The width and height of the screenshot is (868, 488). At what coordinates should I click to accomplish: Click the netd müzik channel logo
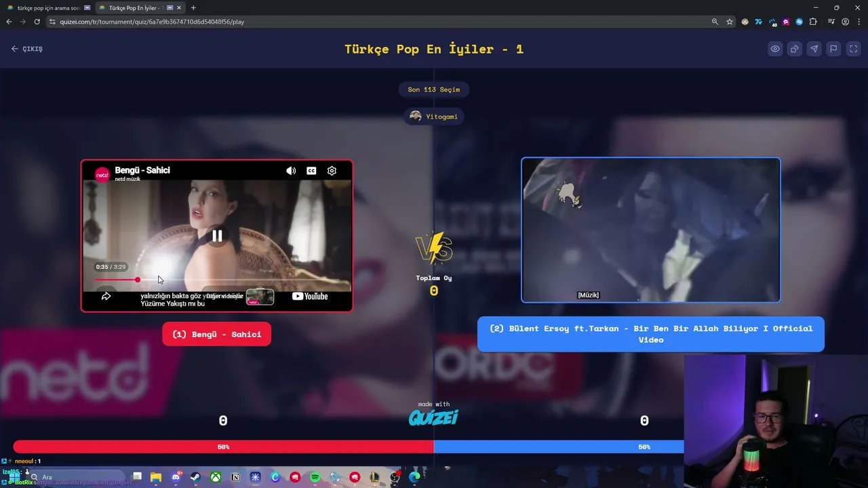(x=102, y=175)
